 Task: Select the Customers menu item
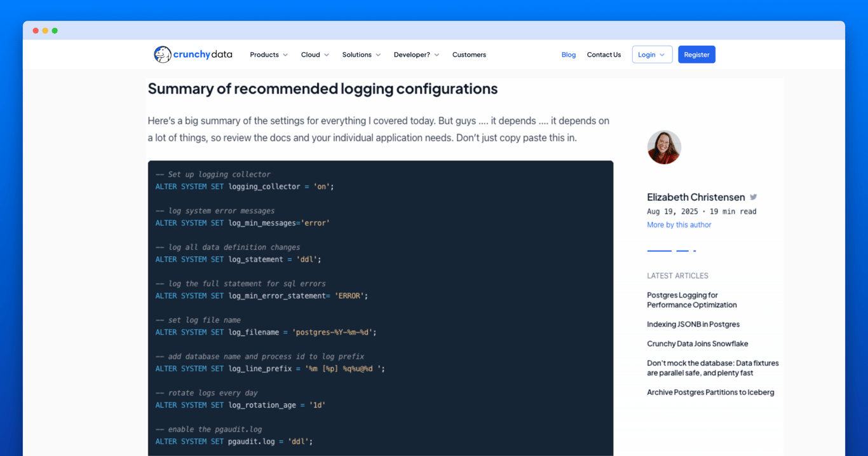pyautogui.click(x=469, y=55)
